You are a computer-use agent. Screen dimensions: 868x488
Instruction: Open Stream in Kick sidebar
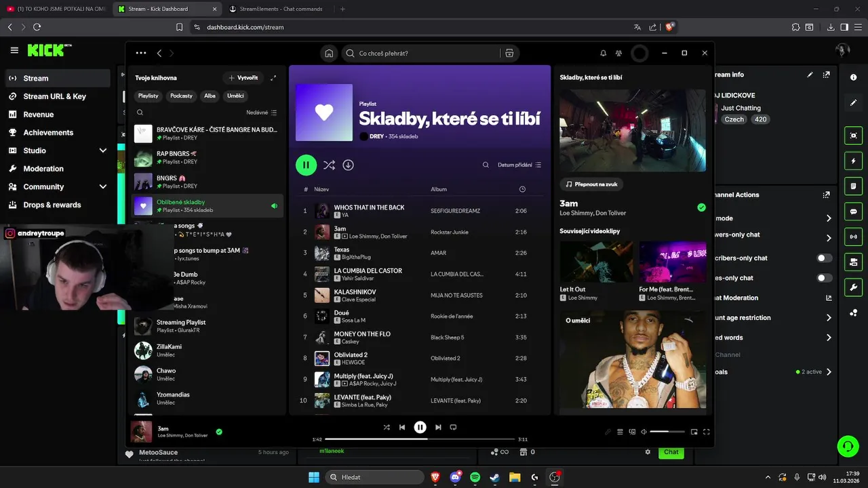(x=58, y=78)
